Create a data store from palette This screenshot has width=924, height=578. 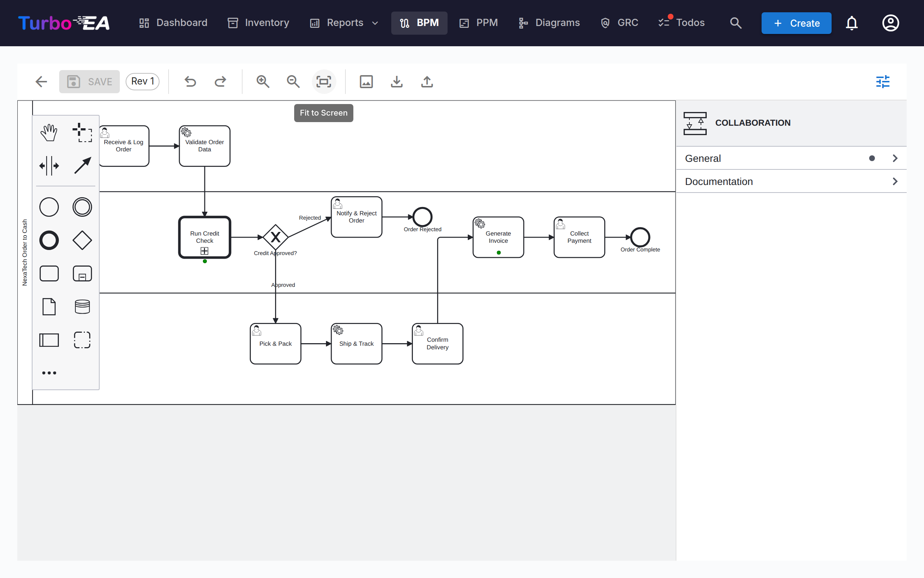pyautogui.click(x=82, y=307)
